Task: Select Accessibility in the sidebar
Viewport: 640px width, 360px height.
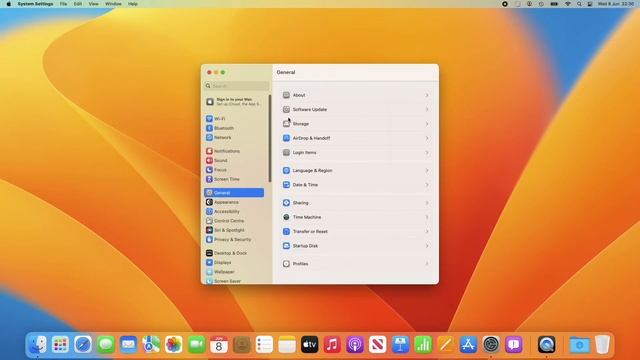Action: pyautogui.click(x=234, y=211)
